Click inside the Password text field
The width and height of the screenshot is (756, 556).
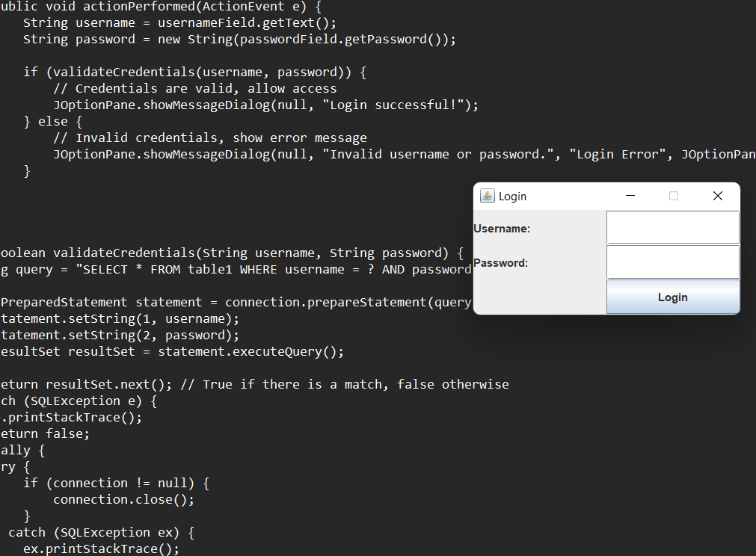coord(672,262)
